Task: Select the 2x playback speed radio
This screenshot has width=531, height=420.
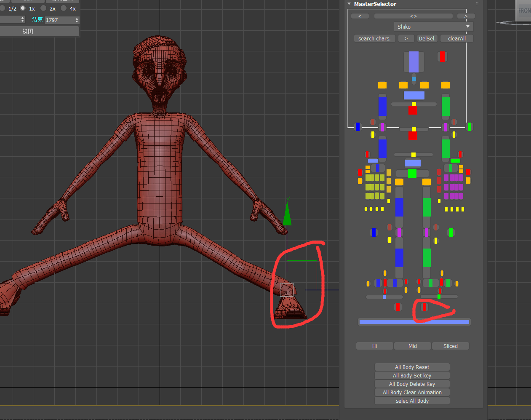Action: [x=43, y=8]
